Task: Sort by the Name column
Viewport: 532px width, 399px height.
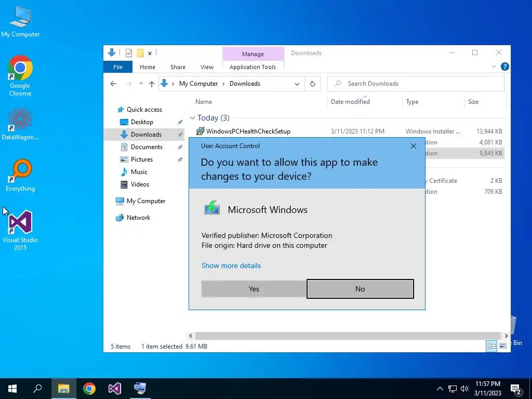Action: 204,102
